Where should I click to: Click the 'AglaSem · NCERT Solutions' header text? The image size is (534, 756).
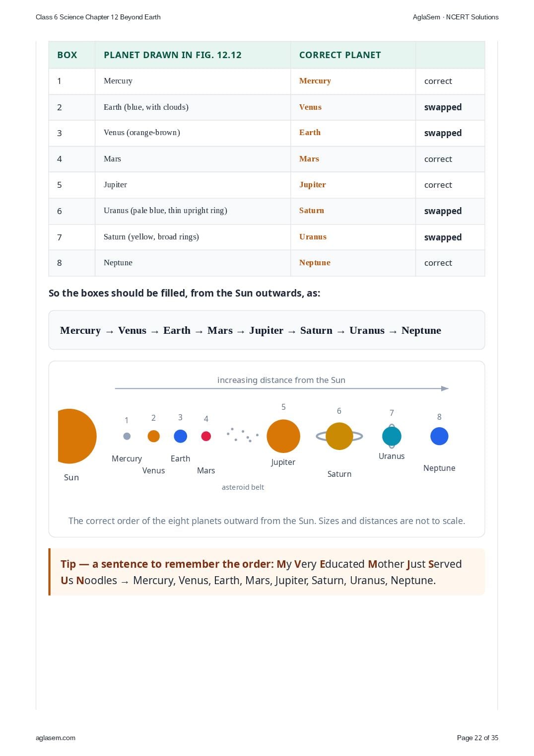(x=456, y=17)
